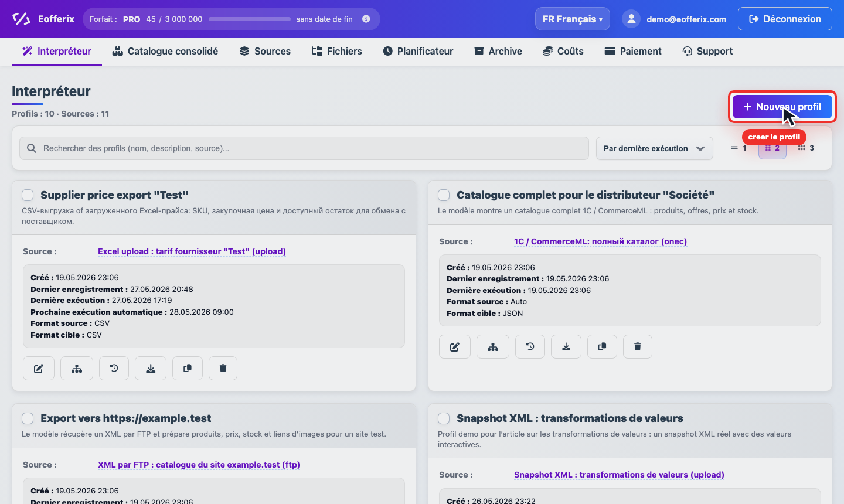Open the Par dernière exécution sort dropdown
Screen dimensions: 844x504
(655, 148)
